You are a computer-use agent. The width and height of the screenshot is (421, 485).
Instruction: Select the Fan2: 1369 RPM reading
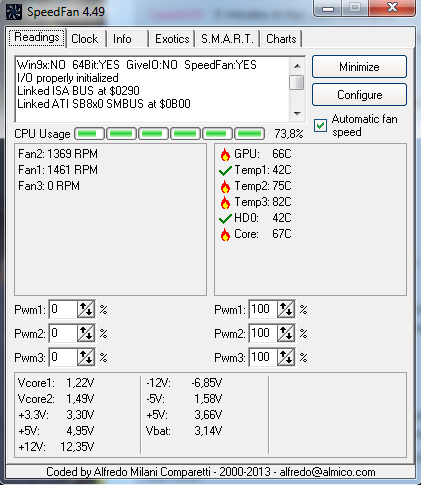(58, 154)
